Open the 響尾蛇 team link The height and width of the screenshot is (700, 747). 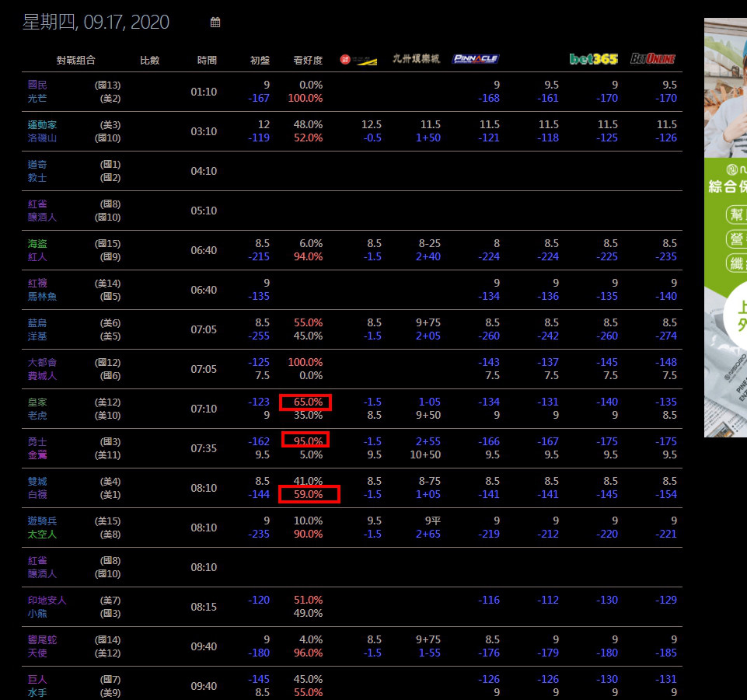click(42, 639)
